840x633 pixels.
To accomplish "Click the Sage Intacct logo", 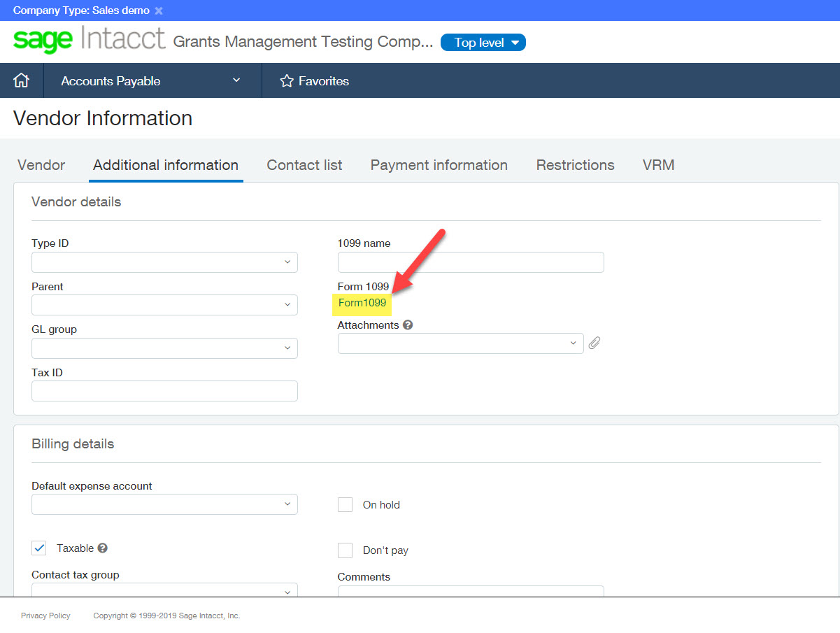I will (89, 41).
